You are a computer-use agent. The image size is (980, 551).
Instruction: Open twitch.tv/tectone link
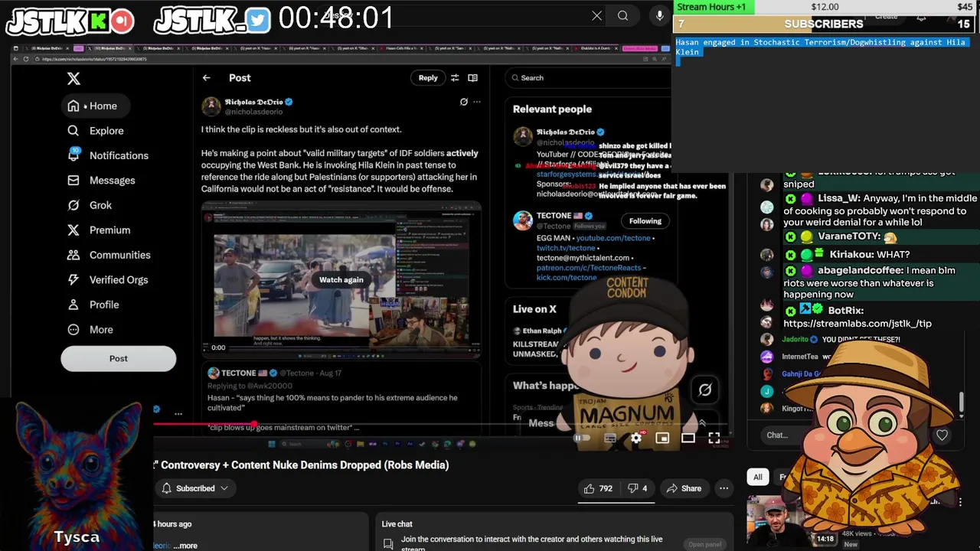(x=566, y=248)
